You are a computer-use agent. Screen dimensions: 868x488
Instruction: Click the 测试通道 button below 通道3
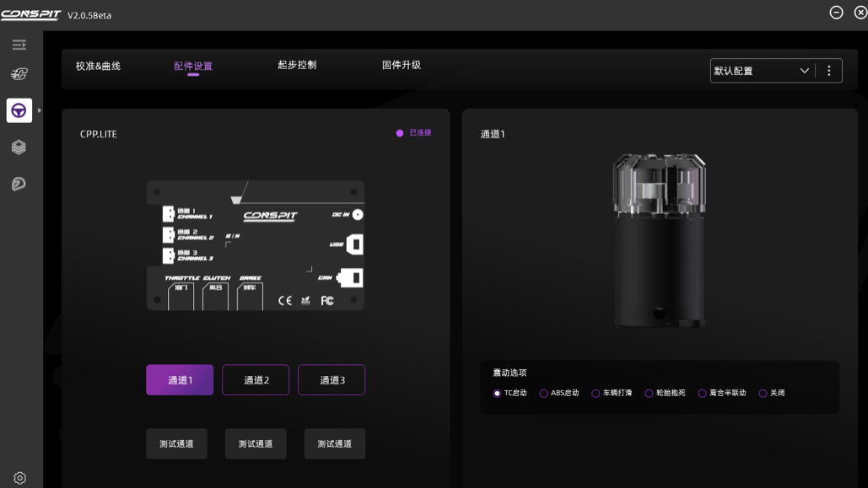pos(334,443)
